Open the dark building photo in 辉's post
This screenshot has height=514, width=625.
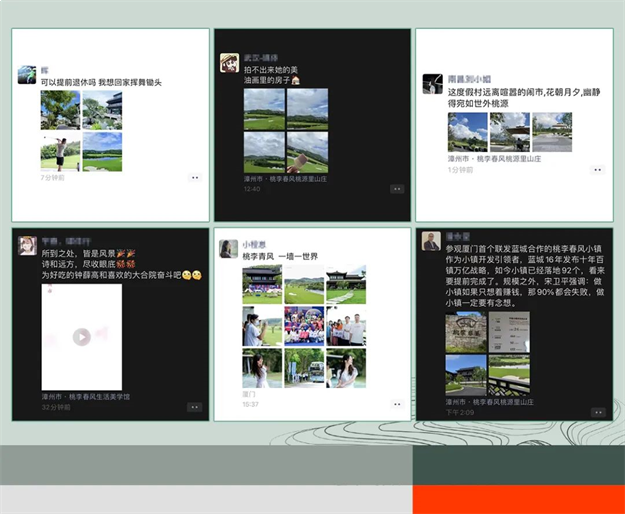point(102,110)
